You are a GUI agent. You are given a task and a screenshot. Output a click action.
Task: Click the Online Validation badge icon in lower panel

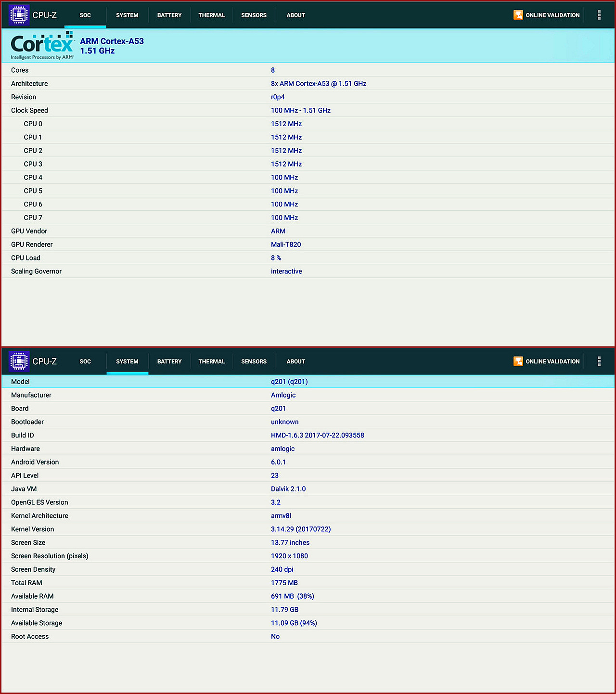click(518, 361)
